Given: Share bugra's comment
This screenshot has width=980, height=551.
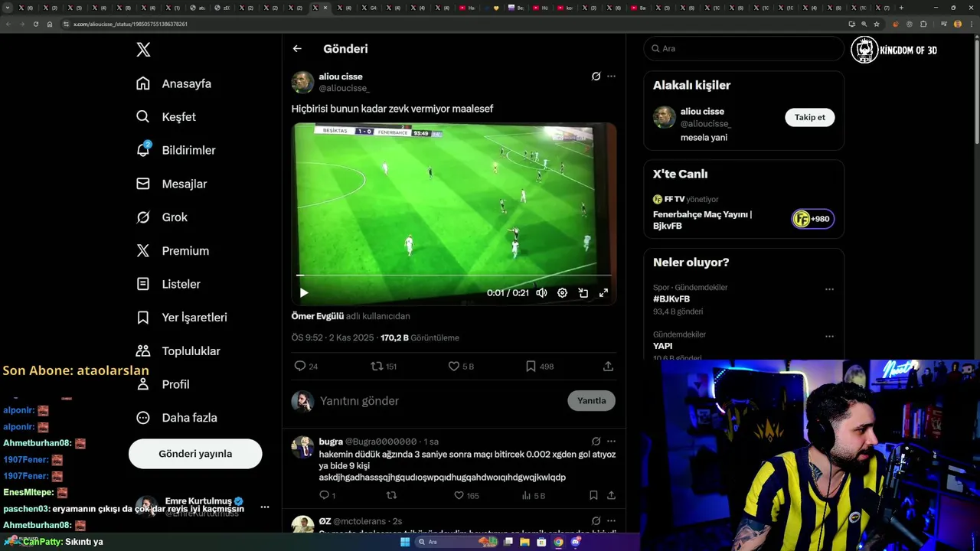Looking at the screenshot, I should pos(611,496).
